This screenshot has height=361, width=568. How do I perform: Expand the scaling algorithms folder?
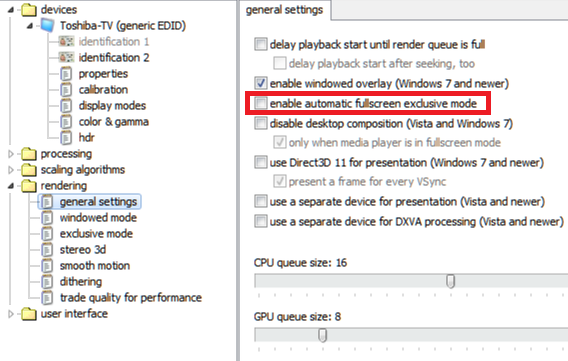pos(11,170)
